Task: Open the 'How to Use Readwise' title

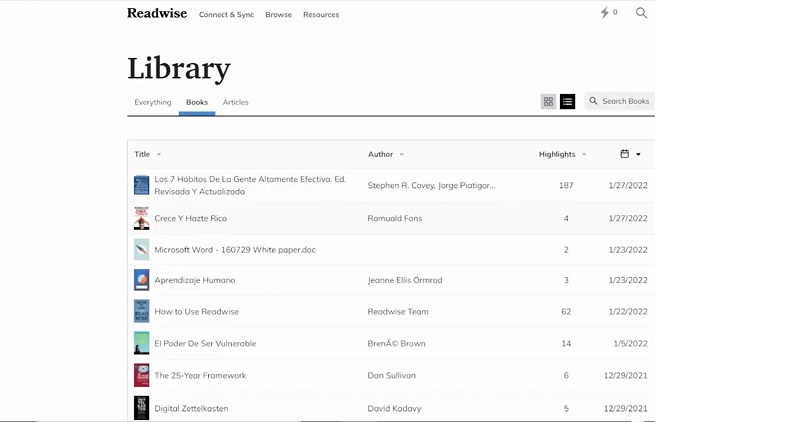Action: click(196, 311)
